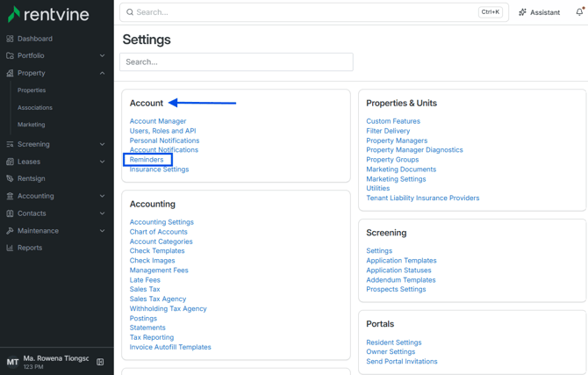Viewport: 588px width, 375px height.
Task: Click the Reports chart icon
Action: pyautogui.click(x=10, y=248)
